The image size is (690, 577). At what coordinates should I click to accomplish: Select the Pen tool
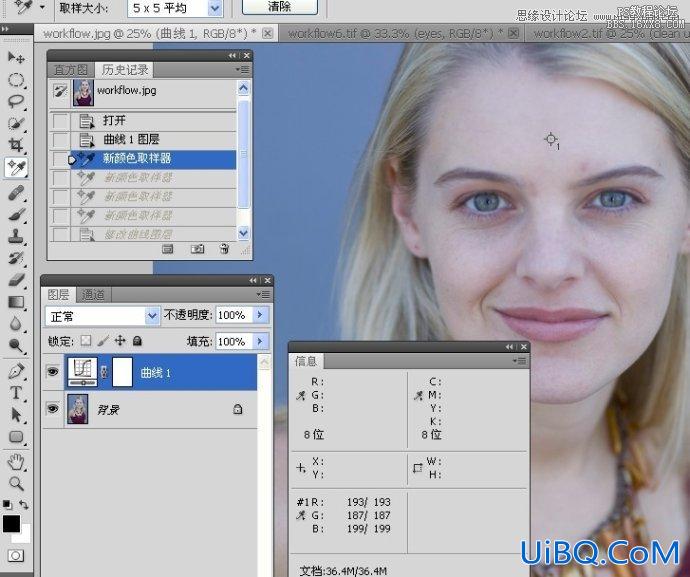16,371
